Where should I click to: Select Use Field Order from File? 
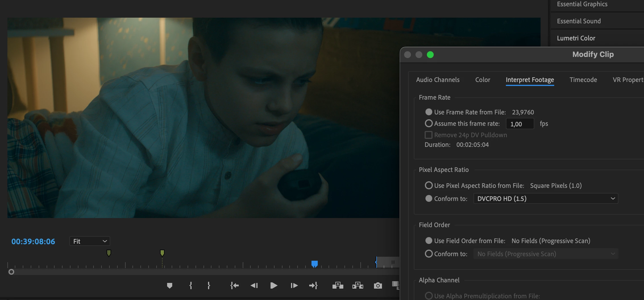429,241
